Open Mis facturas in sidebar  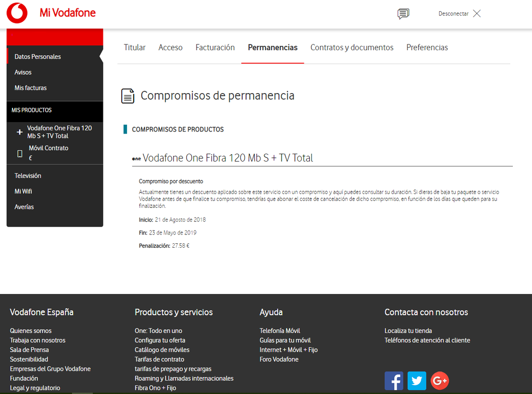[x=31, y=88]
